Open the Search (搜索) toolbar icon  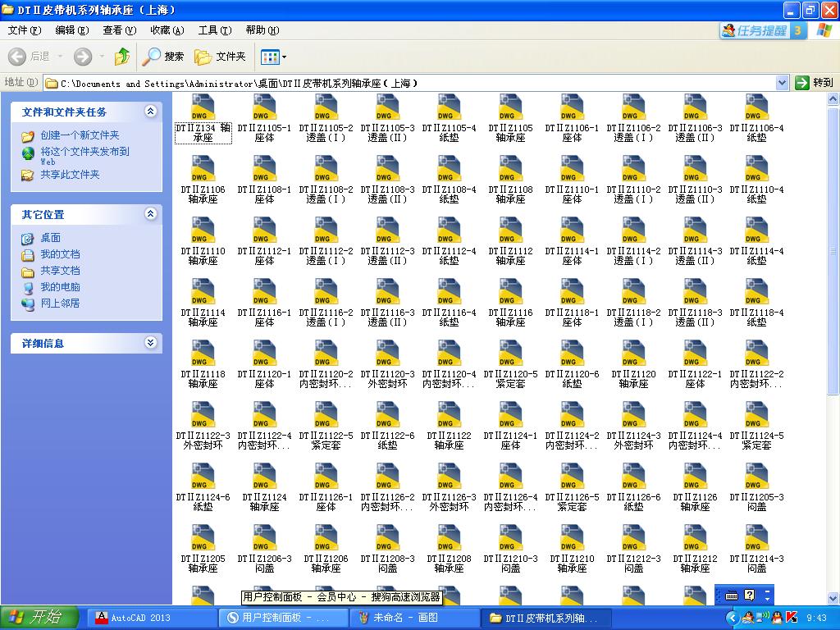tap(163, 57)
